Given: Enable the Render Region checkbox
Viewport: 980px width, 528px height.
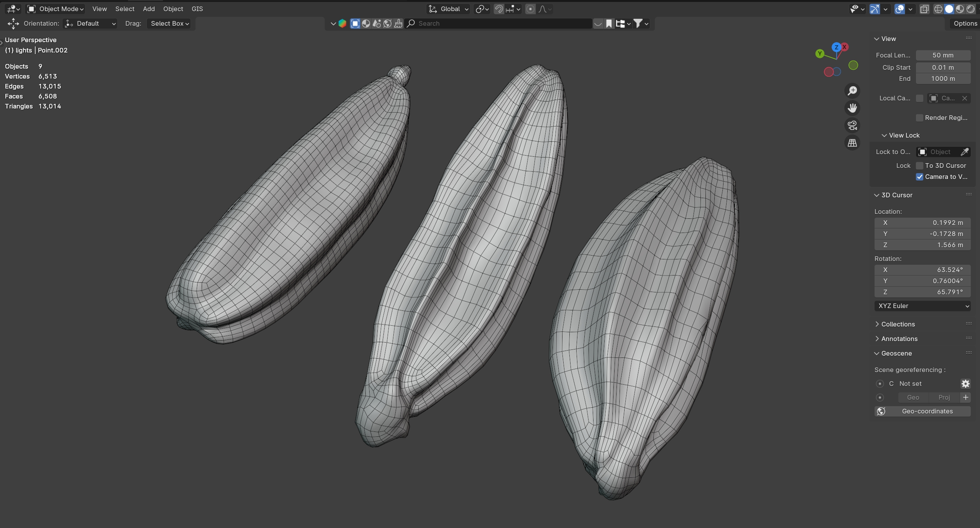Looking at the screenshot, I should (x=919, y=118).
